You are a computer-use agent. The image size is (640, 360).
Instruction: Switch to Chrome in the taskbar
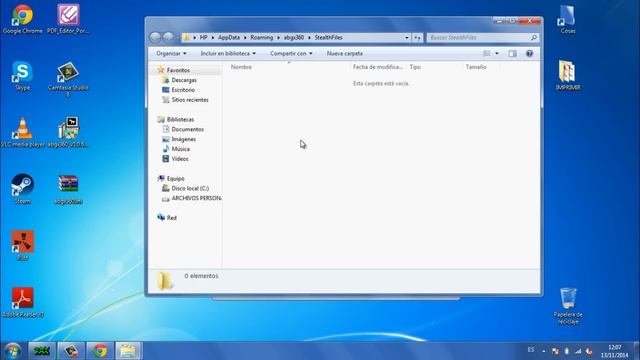pyautogui.click(x=100, y=351)
